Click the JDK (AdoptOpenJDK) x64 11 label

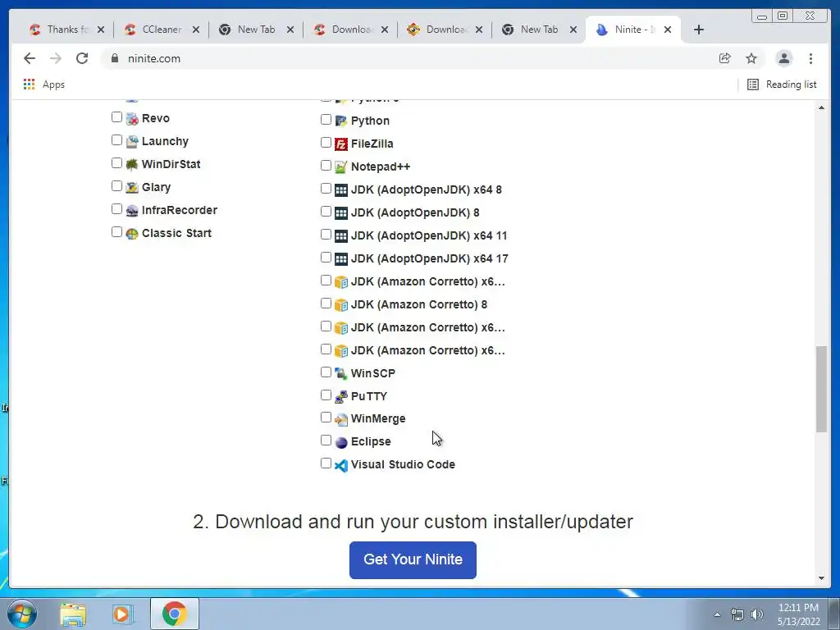pos(429,235)
